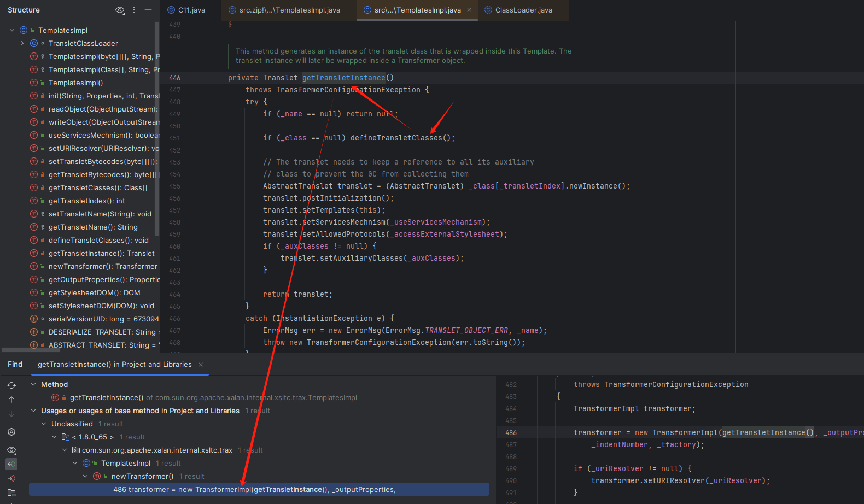Screen dimensions: 864x504
Task: Go to next occurrence arrow
Action: click(11, 414)
